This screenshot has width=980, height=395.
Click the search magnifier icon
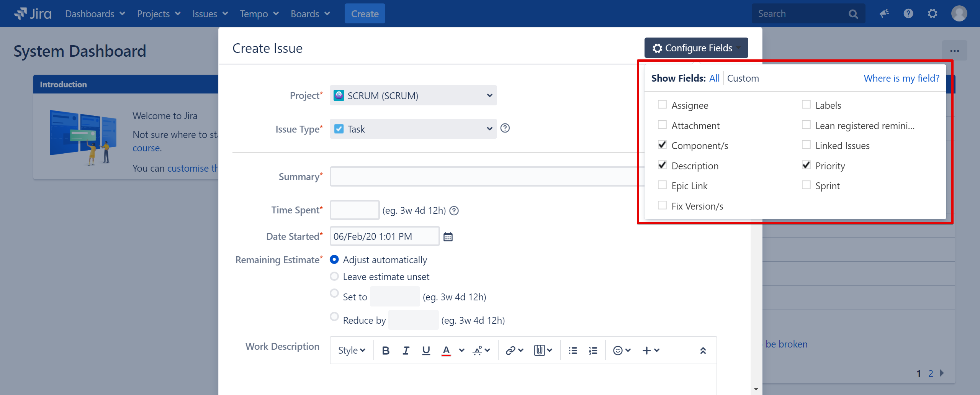(x=853, y=14)
